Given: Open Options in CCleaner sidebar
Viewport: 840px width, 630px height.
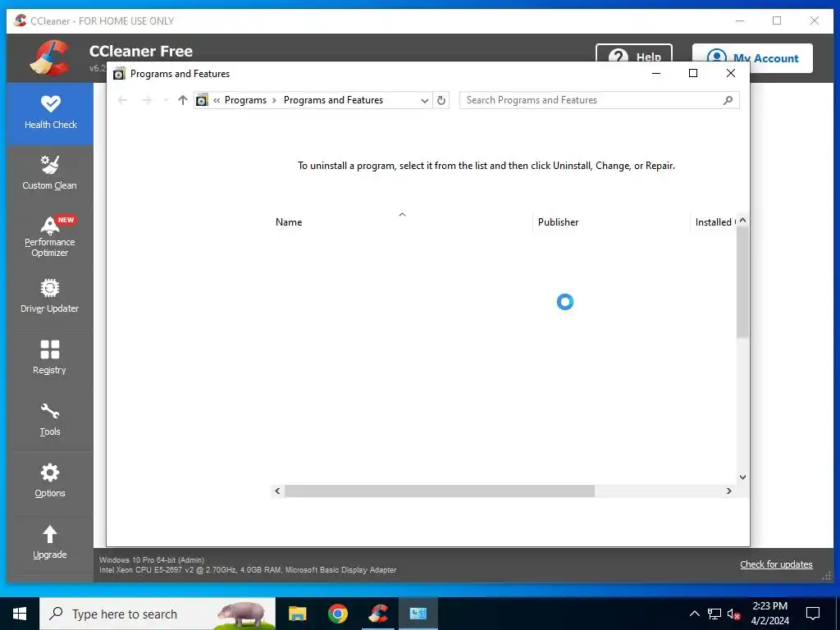Looking at the screenshot, I should point(50,482).
